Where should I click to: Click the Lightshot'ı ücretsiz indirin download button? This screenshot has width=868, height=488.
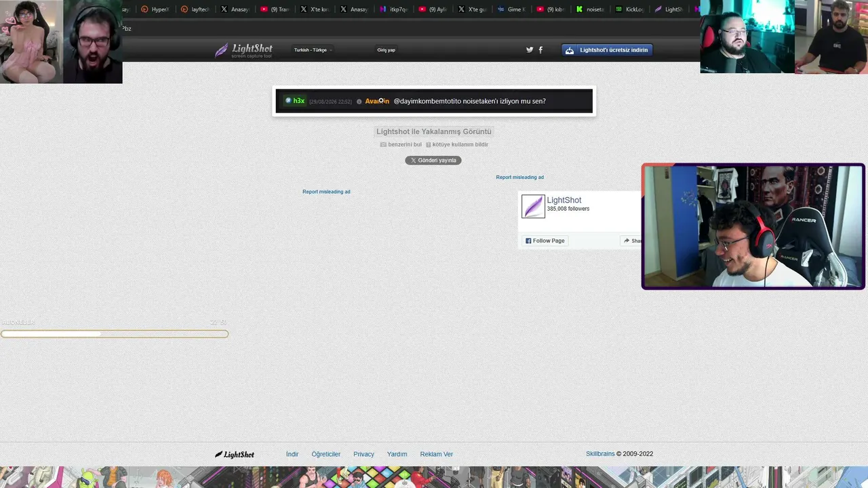point(607,49)
